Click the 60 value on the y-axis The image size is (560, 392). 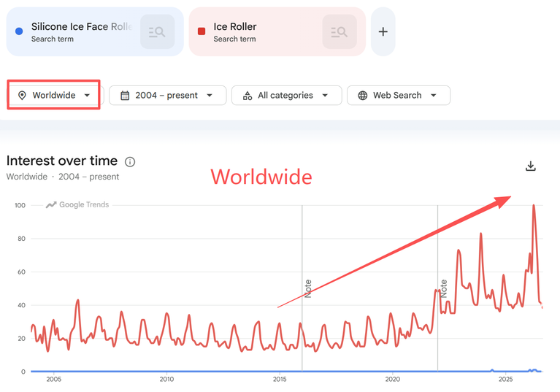coord(21,272)
